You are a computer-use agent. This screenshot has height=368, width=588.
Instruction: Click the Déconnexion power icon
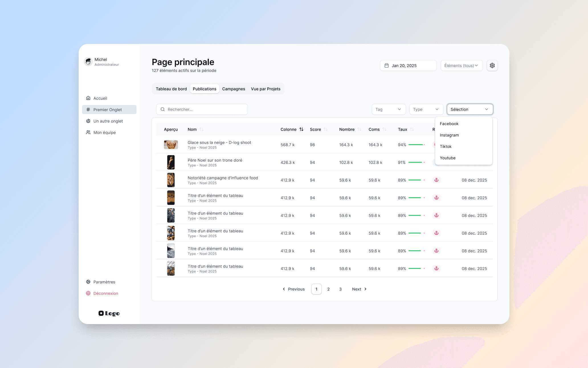click(x=88, y=293)
